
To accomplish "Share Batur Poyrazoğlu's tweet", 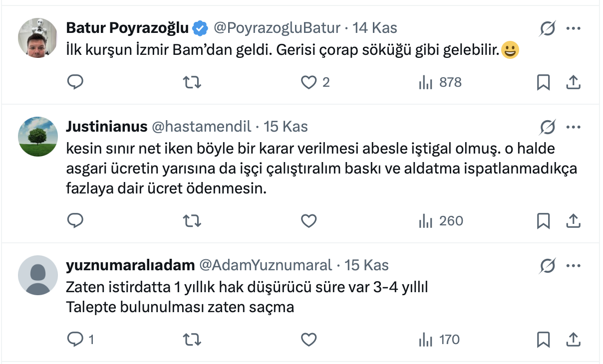I will click(x=574, y=82).
